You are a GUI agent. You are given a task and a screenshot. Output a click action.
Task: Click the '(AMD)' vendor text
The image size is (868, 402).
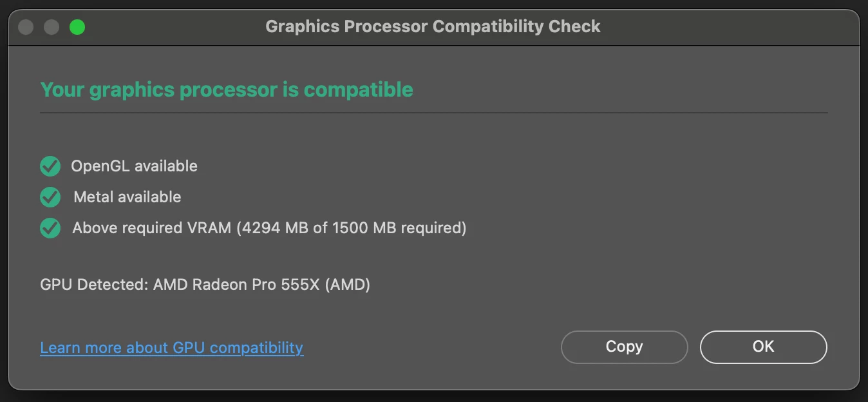[348, 285]
